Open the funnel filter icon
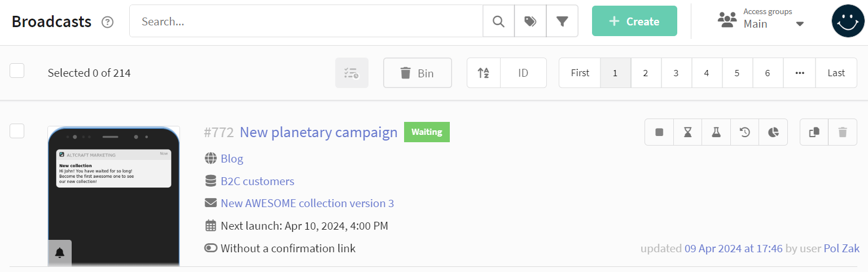The image size is (868, 272). [562, 21]
